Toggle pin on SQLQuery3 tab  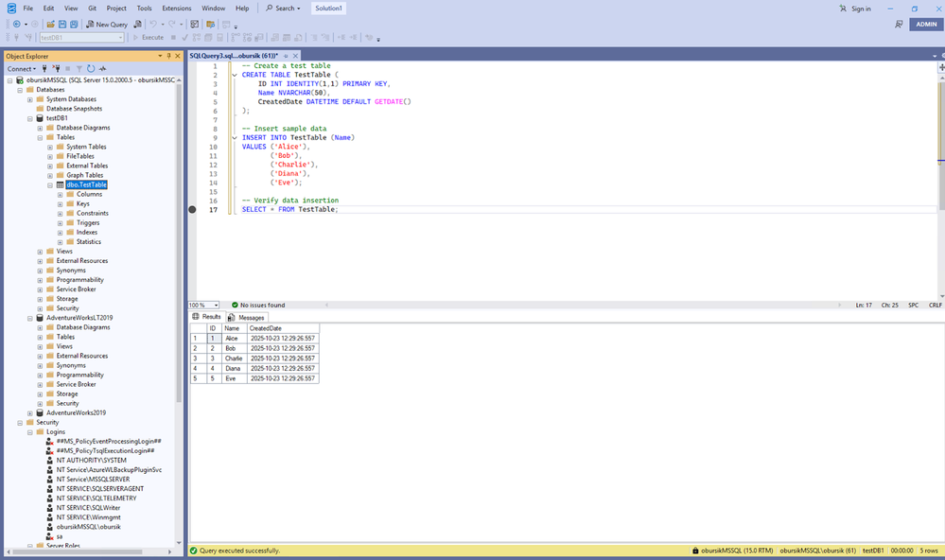[286, 56]
